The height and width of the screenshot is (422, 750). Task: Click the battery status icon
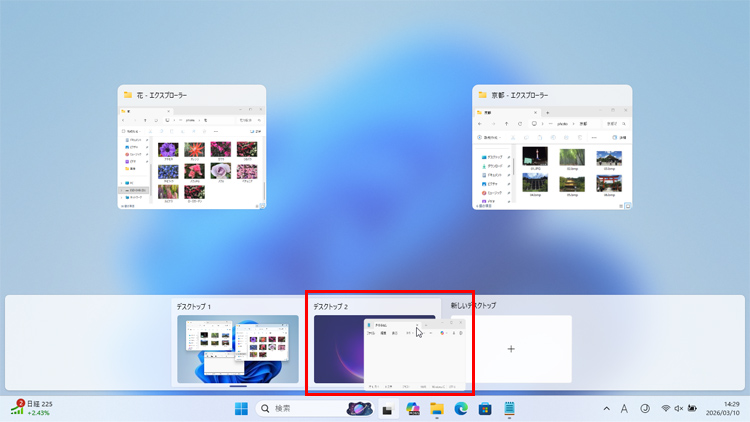(692, 408)
